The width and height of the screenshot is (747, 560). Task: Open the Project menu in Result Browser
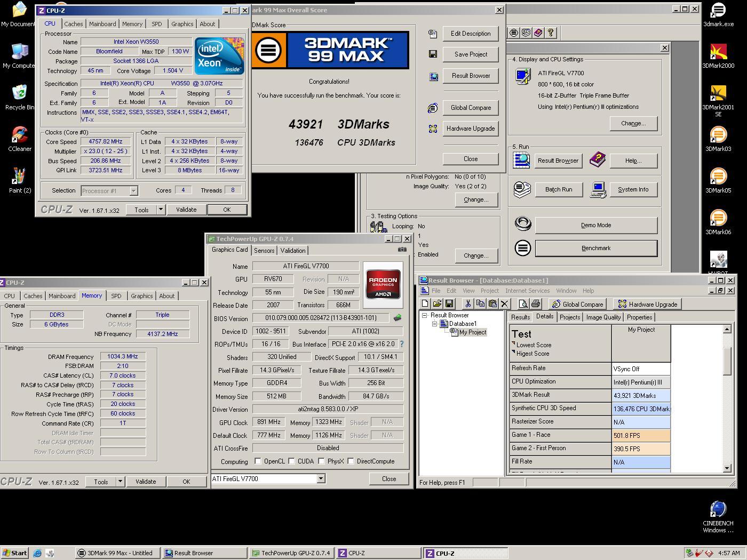point(489,291)
